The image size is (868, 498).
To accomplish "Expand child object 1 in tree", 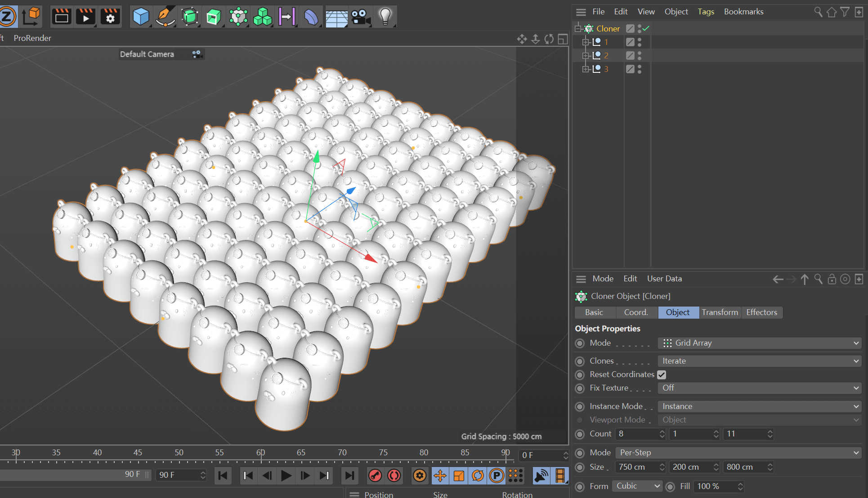I will coord(586,42).
